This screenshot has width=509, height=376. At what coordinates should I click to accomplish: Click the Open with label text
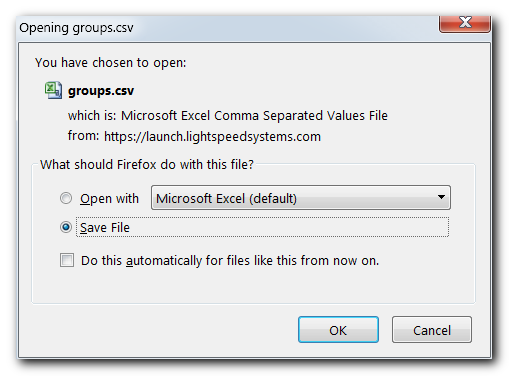pos(109,199)
